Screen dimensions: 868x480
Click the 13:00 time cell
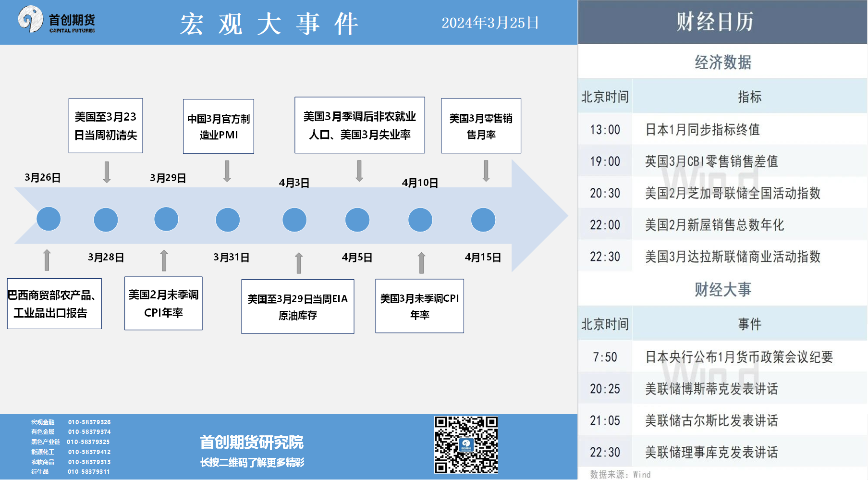click(605, 129)
